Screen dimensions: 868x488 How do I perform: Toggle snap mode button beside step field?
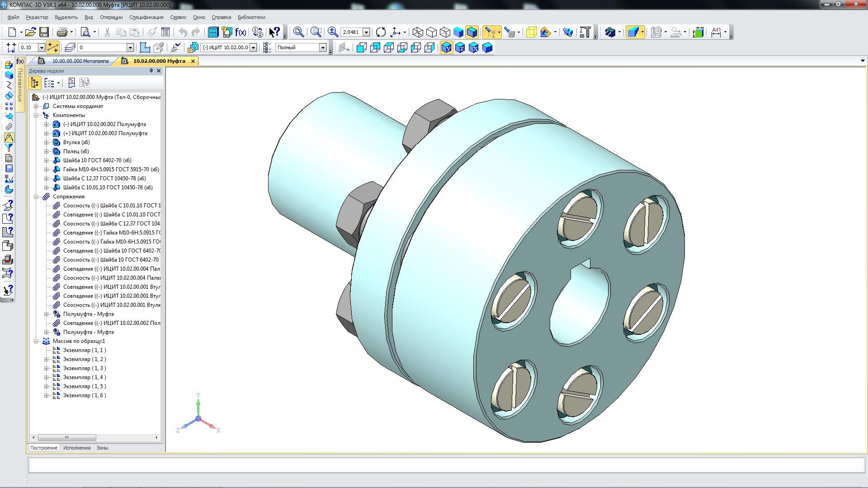coord(52,47)
